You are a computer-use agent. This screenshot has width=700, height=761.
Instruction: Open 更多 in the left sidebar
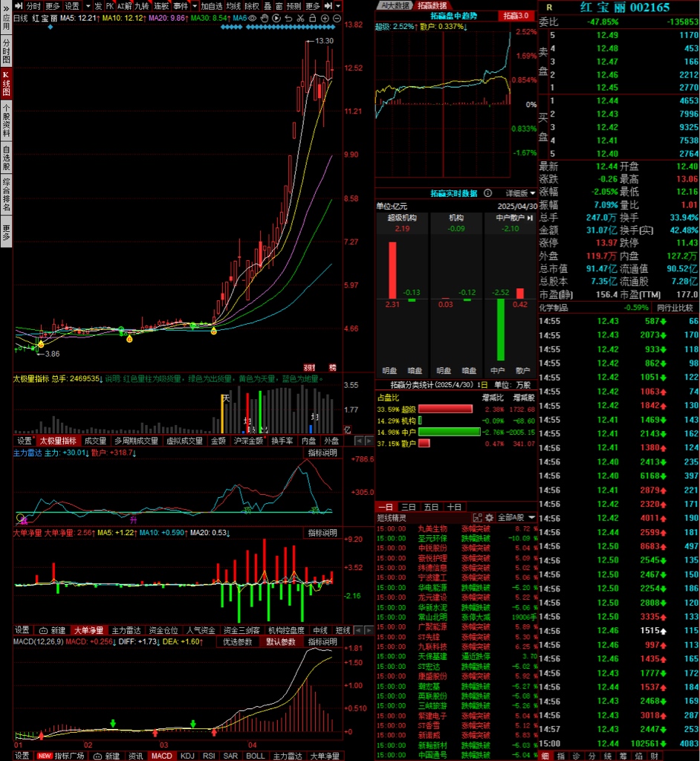click(6, 233)
